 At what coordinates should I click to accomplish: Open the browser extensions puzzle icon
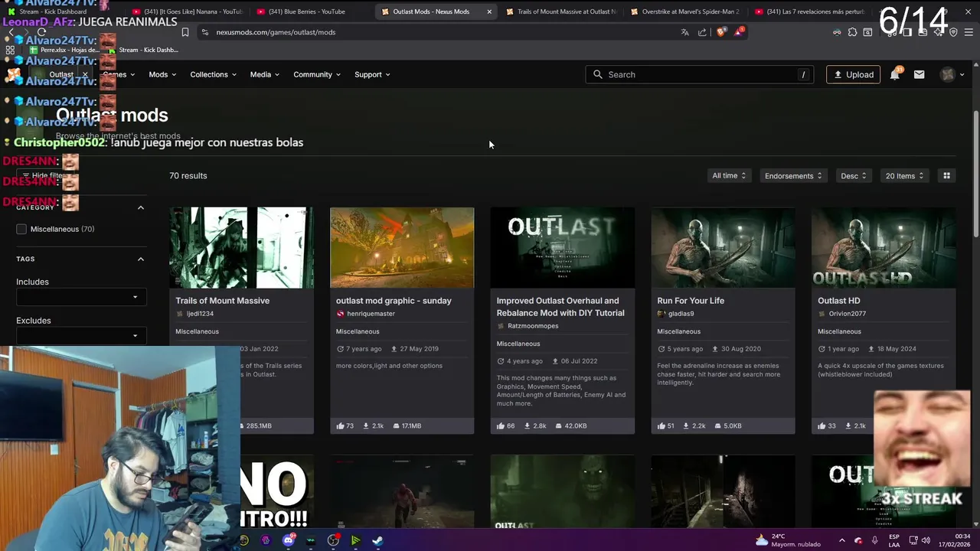click(x=852, y=32)
